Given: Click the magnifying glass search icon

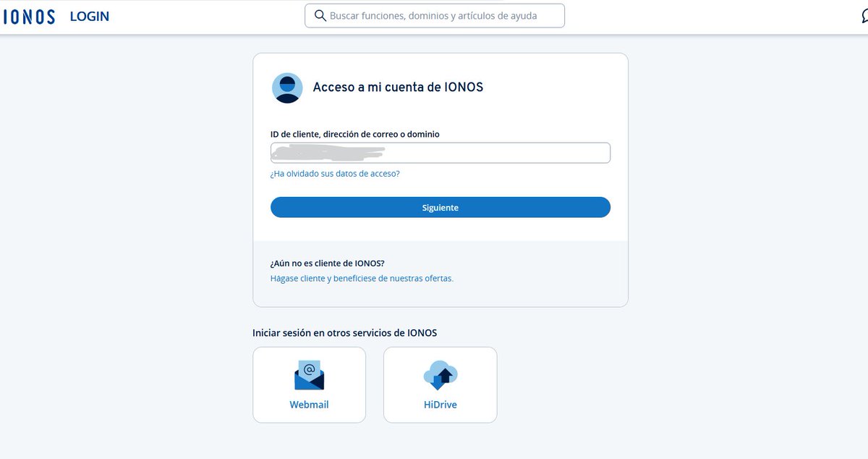Looking at the screenshot, I should [x=320, y=15].
